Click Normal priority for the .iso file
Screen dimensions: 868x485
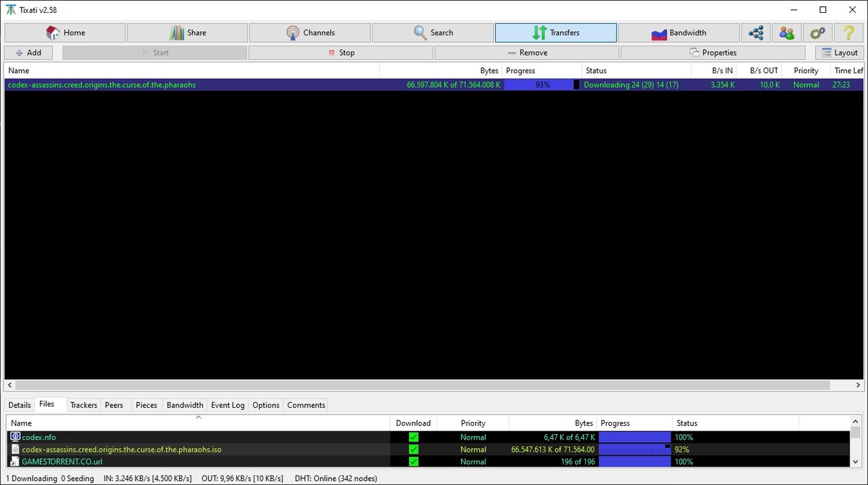point(473,450)
